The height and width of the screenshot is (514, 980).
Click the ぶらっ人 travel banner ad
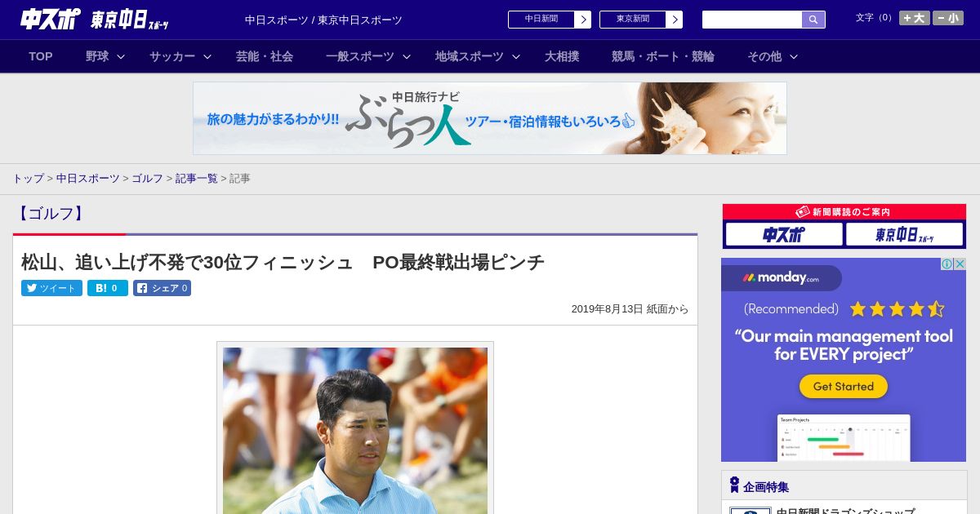(x=490, y=118)
